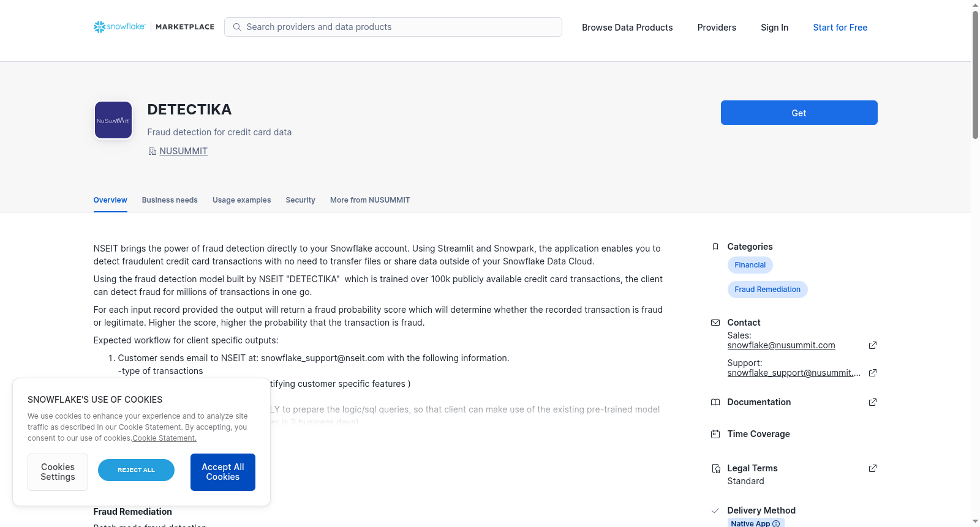Click Start for Free link
Screen dimensions: 980x527
pyautogui.click(x=840, y=28)
